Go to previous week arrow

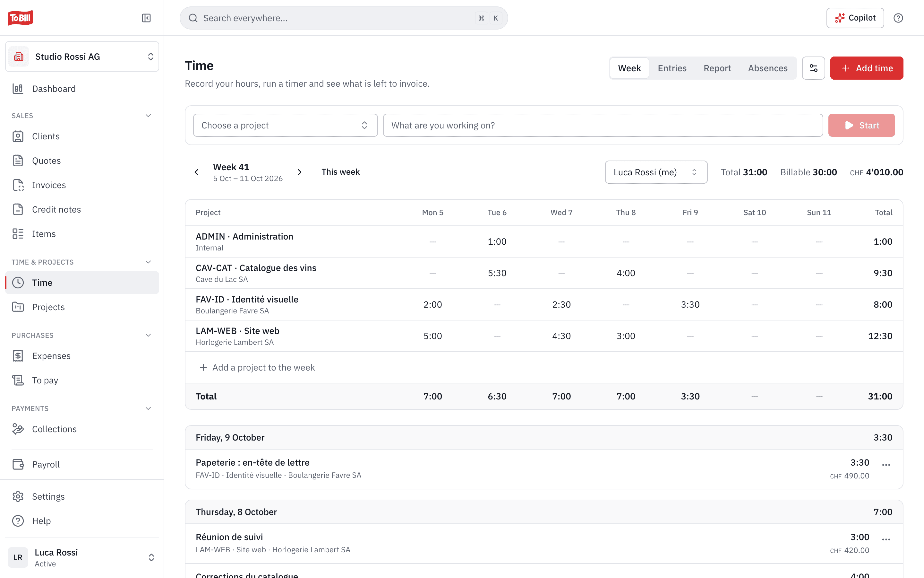point(197,172)
